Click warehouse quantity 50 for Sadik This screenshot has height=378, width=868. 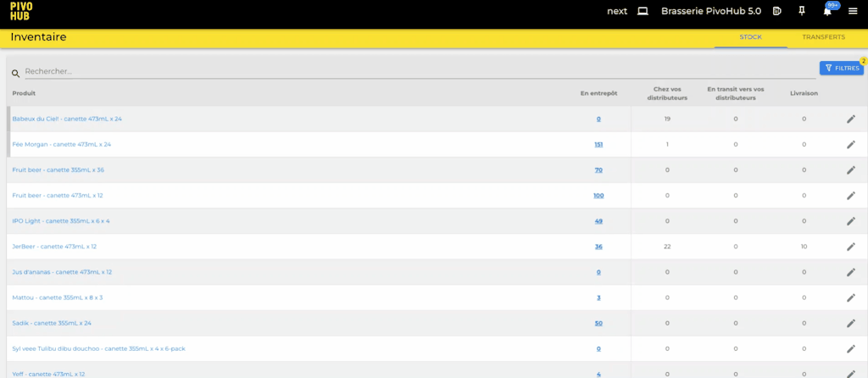pyautogui.click(x=598, y=323)
